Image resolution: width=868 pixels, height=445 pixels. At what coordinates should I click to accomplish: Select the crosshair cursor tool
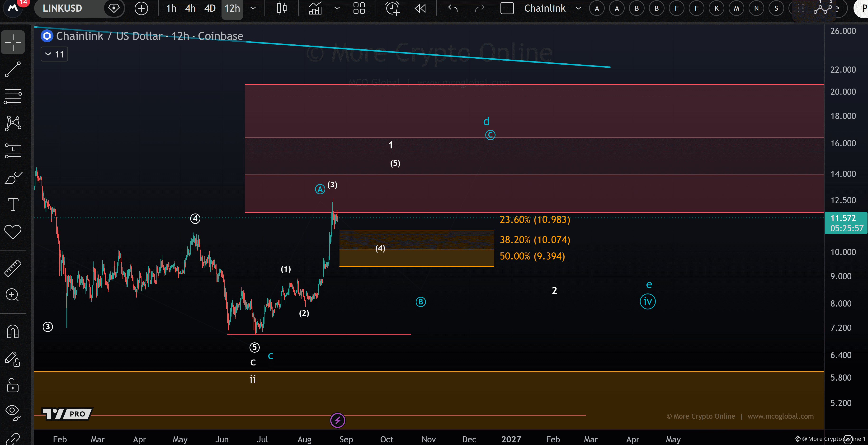tap(13, 43)
